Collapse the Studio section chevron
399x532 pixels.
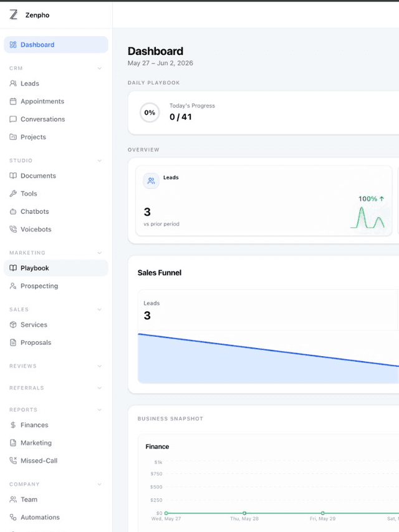coord(99,160)
